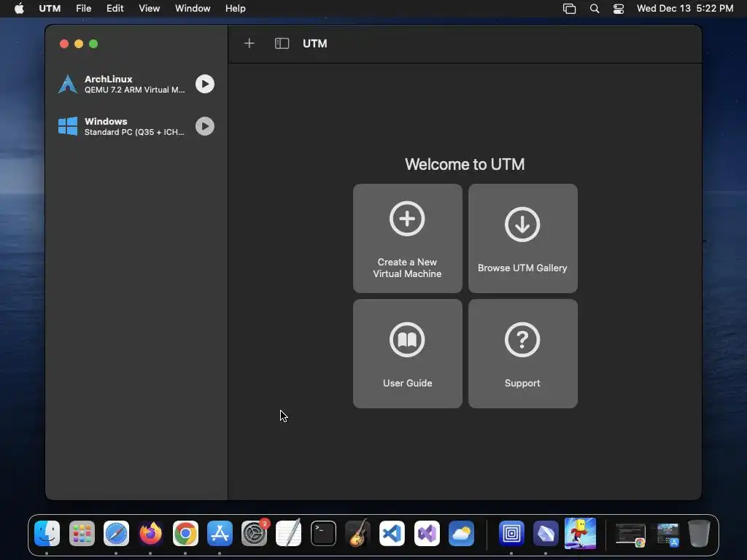Image resolution: width=747 pixels, height=560 pixels.
Task: Click the Arch Linux logo icon
Action: point(68,85)
